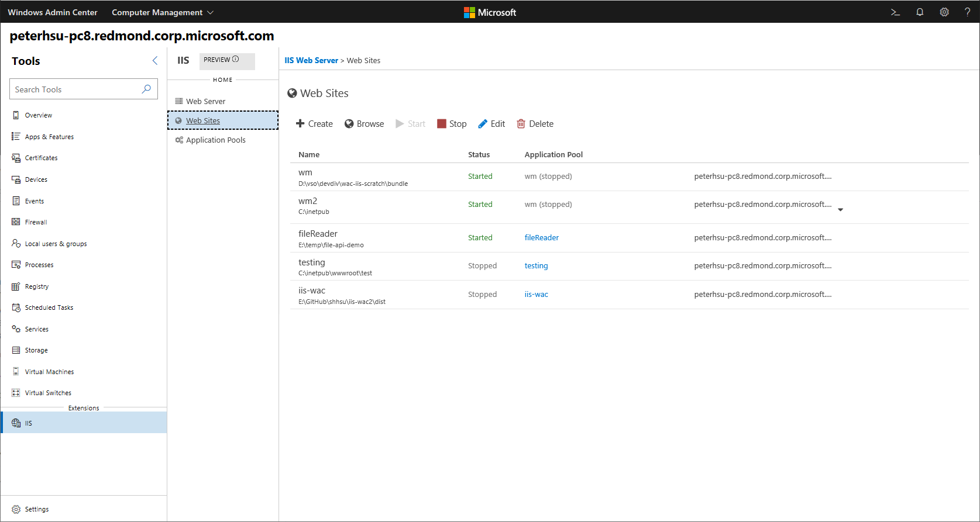
Task: Click the Microsoft logo
Action: (490, 12)
